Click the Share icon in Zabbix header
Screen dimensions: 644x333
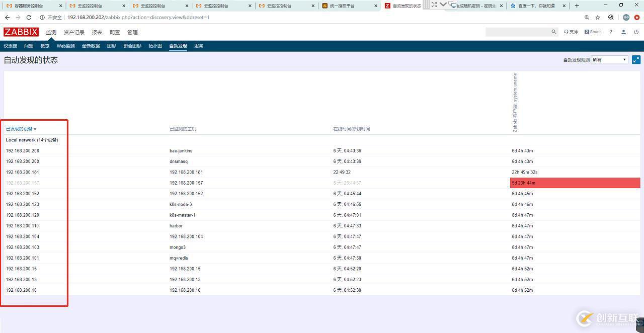pyautogui.click(x=592, y=32)
